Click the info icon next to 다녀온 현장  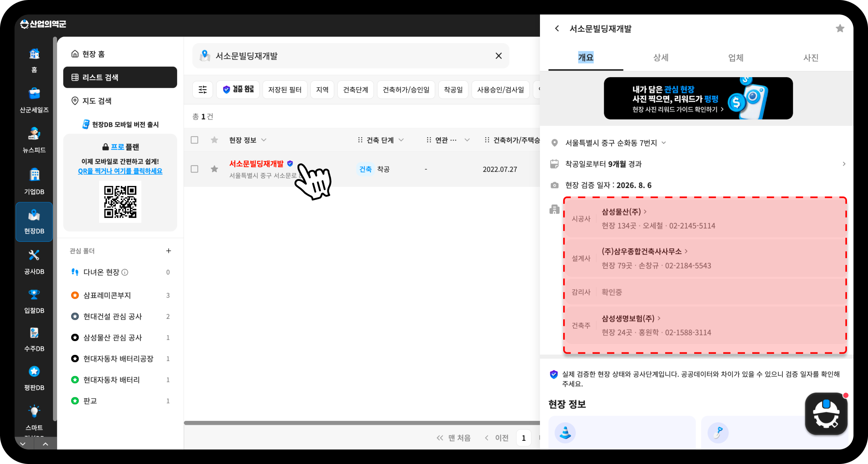coord(125,272)
